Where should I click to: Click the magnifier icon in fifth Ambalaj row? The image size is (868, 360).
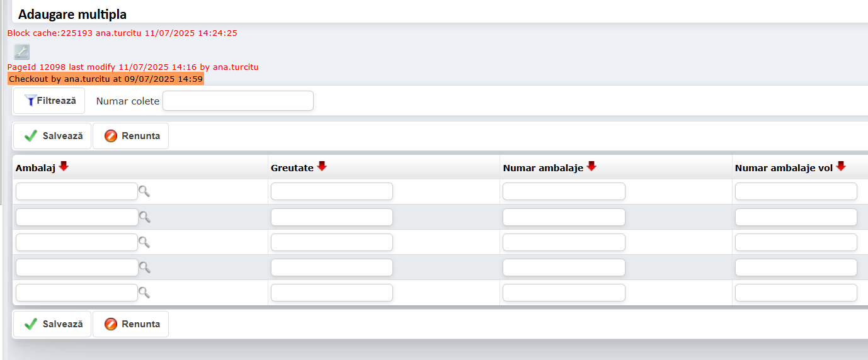(x=144, y=292)
